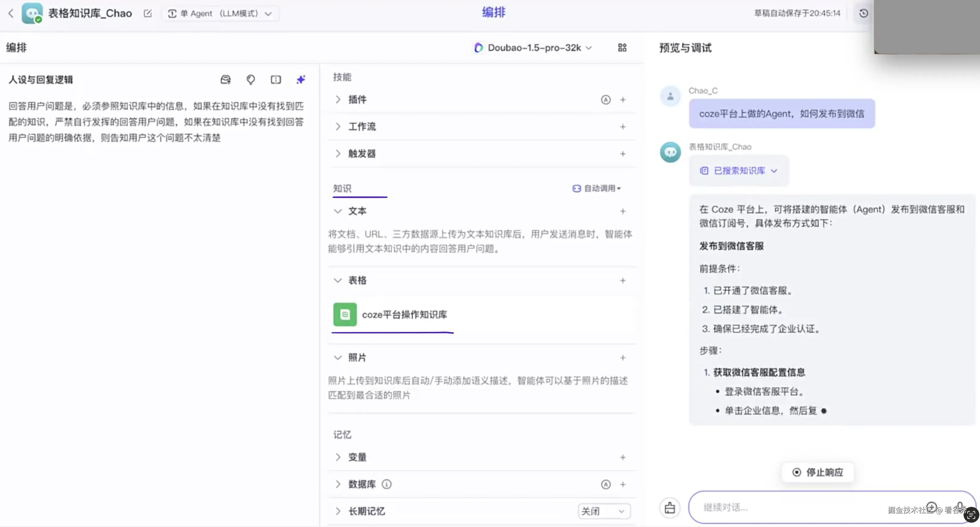Toggle the A setting next to 插件

click(x=605, y=99)
